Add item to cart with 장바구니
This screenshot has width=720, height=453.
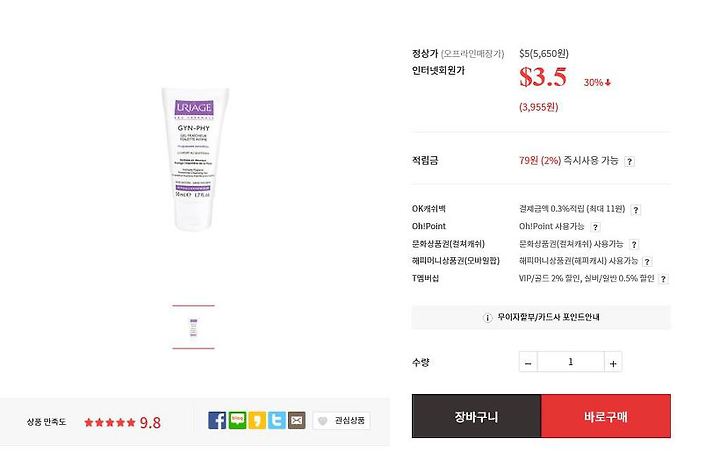[x=476, y=416]
